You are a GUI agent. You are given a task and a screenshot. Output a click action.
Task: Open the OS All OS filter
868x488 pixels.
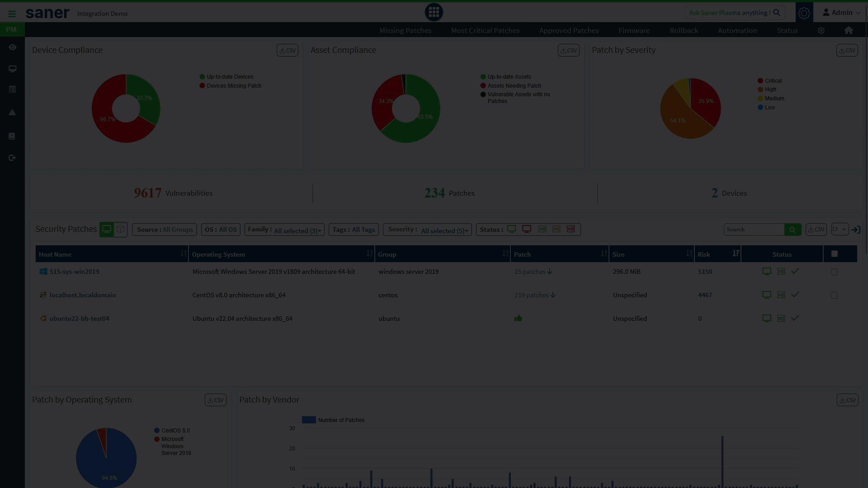pos(221,230)
